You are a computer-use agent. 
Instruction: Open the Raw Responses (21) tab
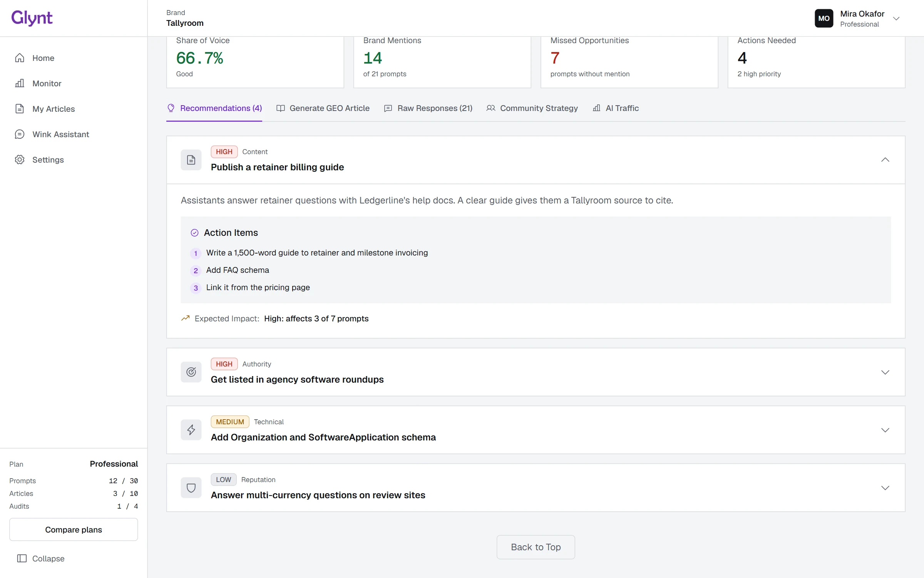point(428,108)
